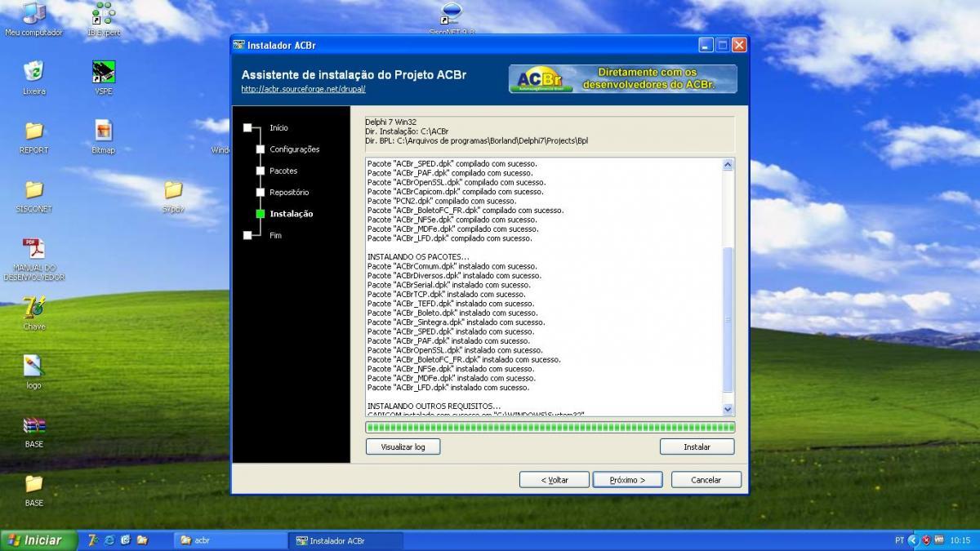Click the Visualizar log button
Image resolution: width=980 pixels, height=551 pixels.
[403, 447]
